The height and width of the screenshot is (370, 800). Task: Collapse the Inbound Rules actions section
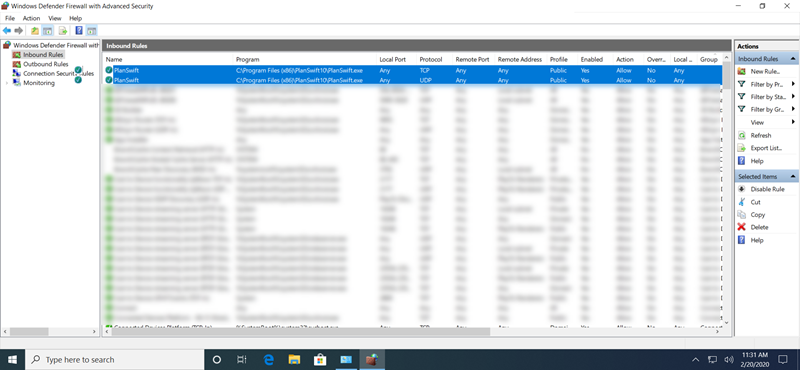tap(793, 59)
